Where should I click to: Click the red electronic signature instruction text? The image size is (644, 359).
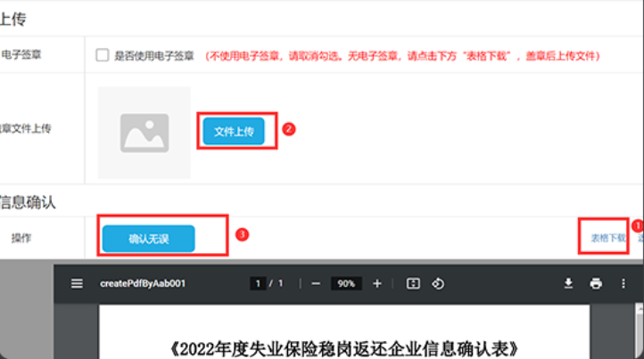tap(402, 56)
